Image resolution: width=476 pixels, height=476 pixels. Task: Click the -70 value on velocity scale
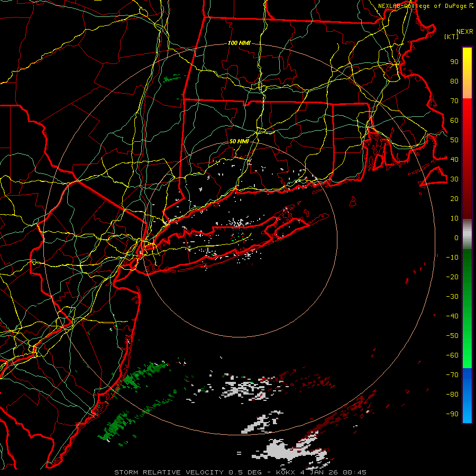tap(452, 375)
